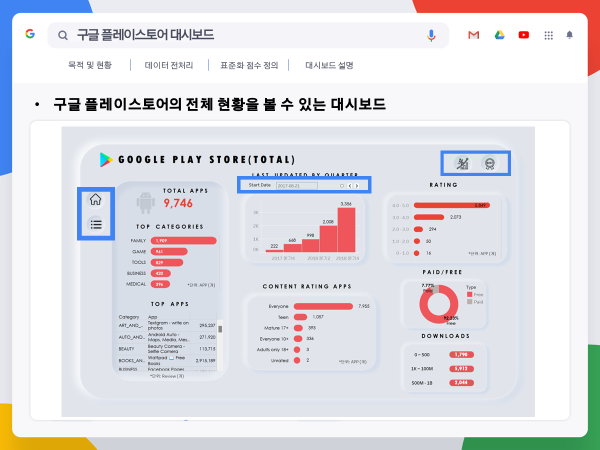Click the award badge icon in dashboard
Image resolution: width=600 pixels, height=450 pixels.
click(490, 163)
